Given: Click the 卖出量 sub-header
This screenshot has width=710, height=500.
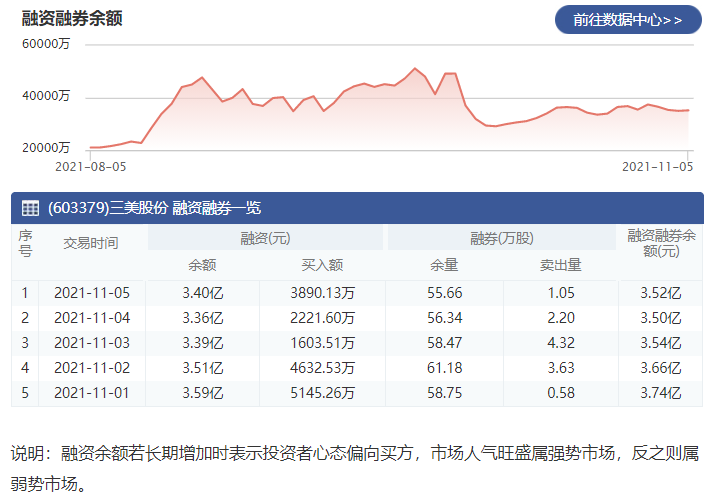Looking at the screenshot, I should (561, 265).
